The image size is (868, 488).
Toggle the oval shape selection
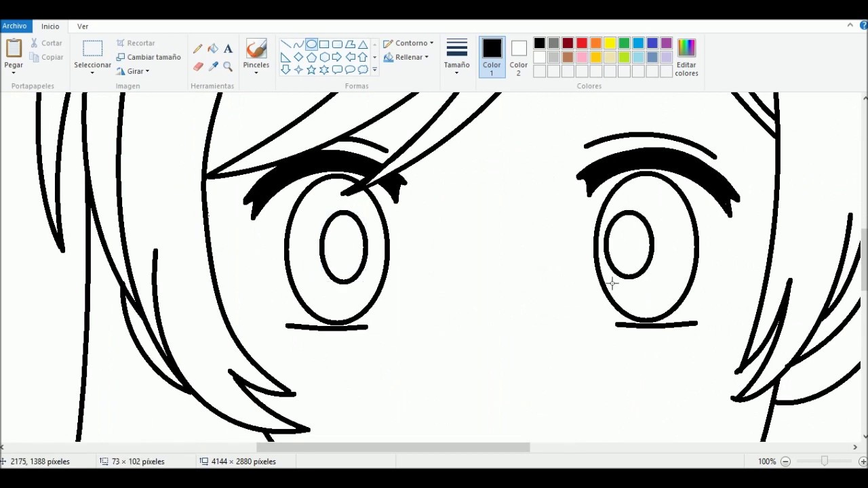[311, 45]
